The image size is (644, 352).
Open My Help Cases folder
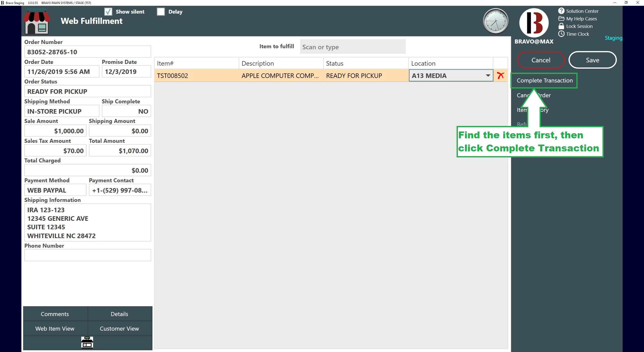coord(561,19)
